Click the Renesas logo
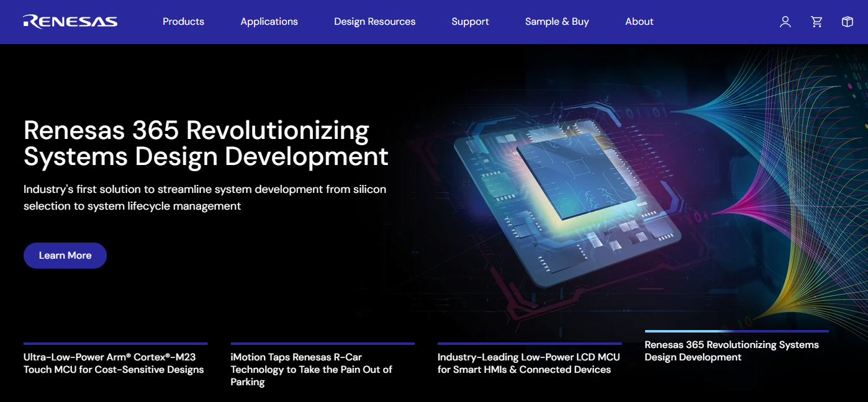 point(70,22)
